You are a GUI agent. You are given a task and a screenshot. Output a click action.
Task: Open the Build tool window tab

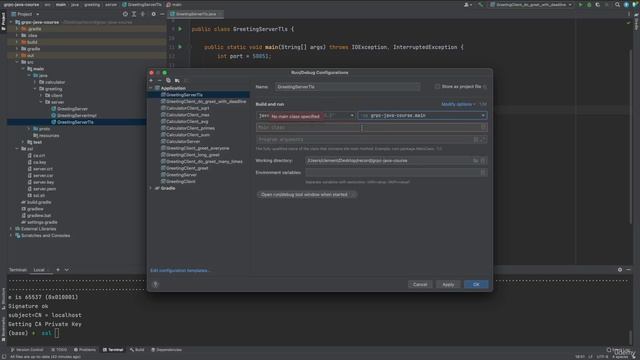pos(137,350)
